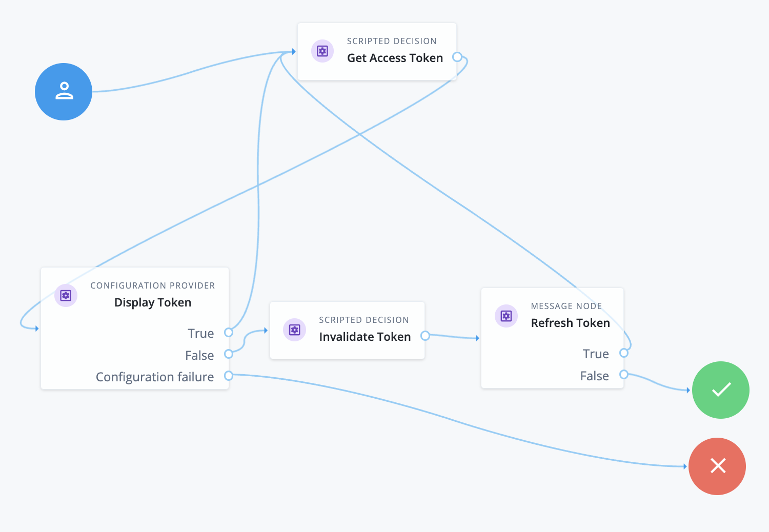The height and width of the screenshot is (532, 769).
Task: Select the green success checkmark end node
Action: [720, 390]
